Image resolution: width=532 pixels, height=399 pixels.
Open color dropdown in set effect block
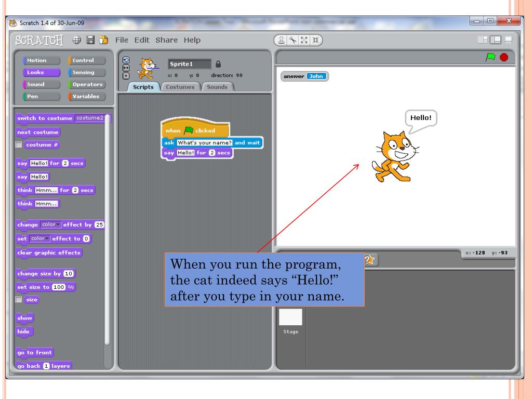pos(39,238)
